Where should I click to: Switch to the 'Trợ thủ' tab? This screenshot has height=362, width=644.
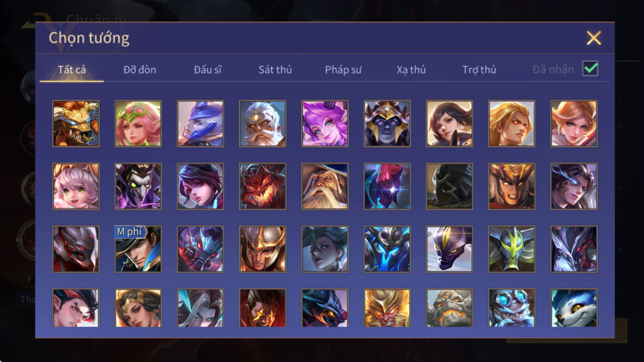479,70
